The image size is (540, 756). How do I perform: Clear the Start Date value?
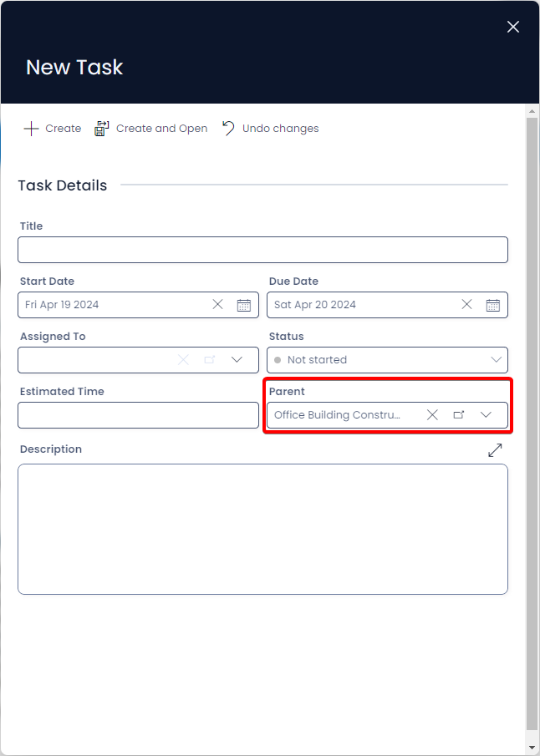217,304
